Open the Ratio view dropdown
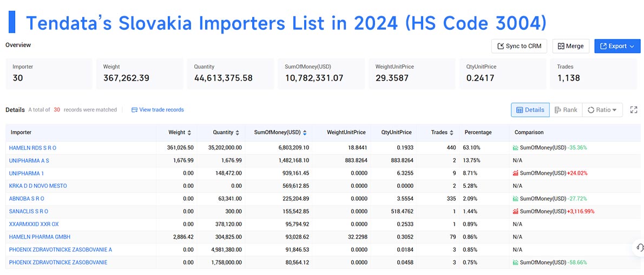 (x=602, y=110)
